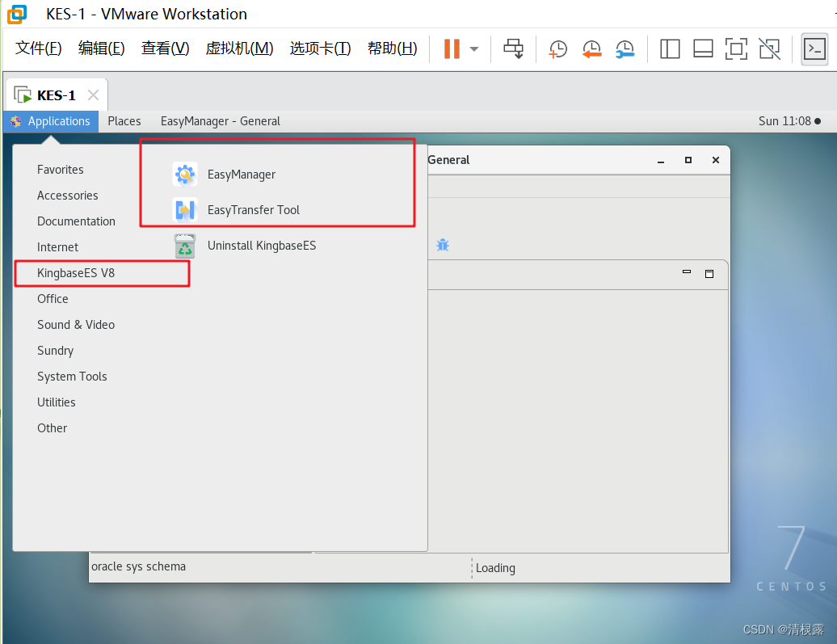Revert VM to previous snapshot
Screen dimensions: 837x644
pyautogui.click(x=591, y=49)
